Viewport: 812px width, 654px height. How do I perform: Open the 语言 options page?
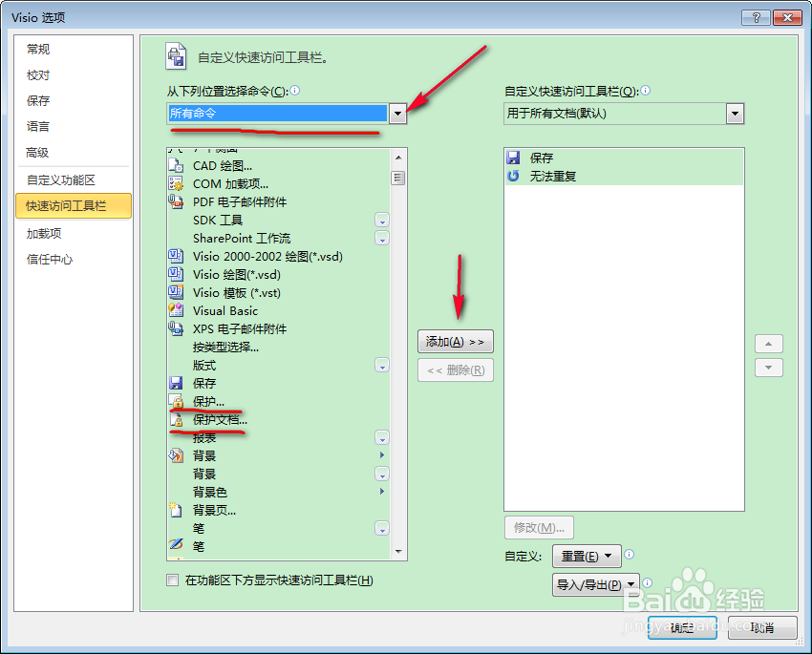click(x=38, y=126)
